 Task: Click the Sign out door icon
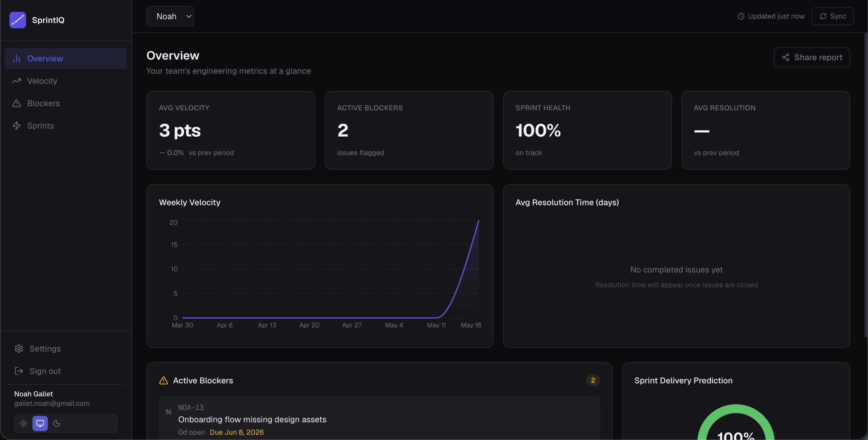(x=19, y=371)
